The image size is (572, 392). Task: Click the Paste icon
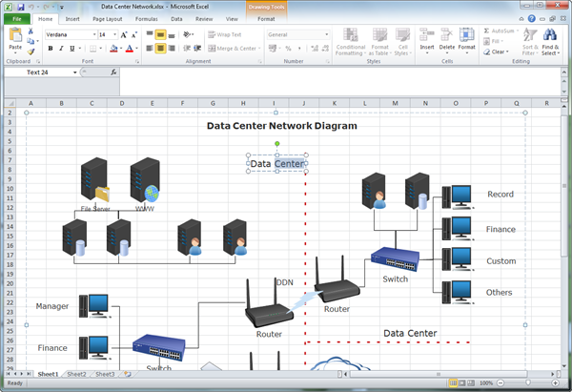(x=15, y=36)
